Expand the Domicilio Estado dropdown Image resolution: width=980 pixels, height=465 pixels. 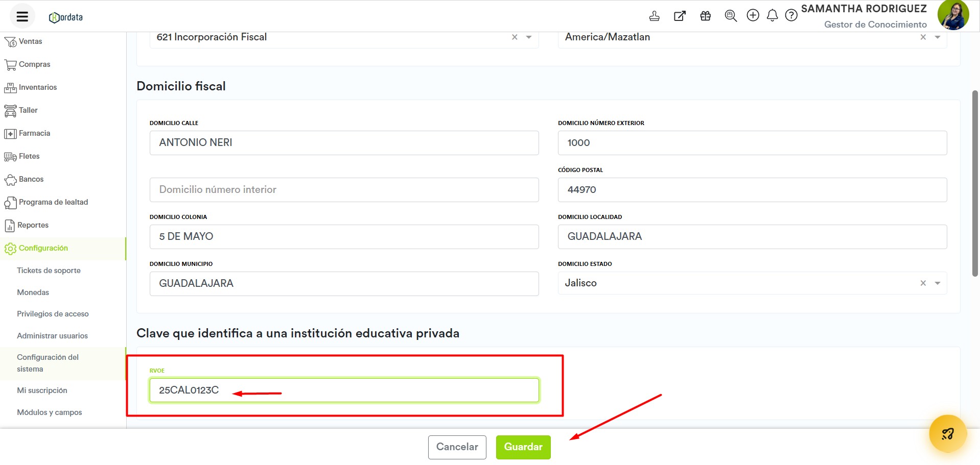938,283
